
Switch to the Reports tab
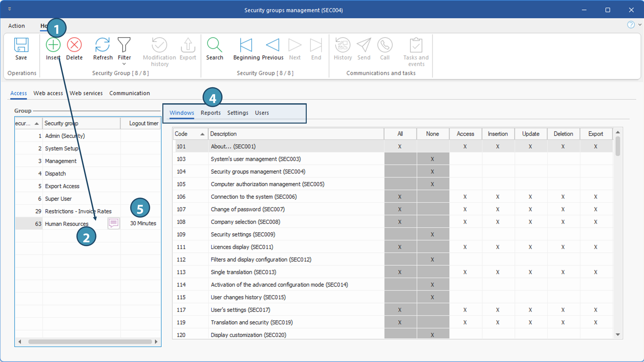point(211,113)
